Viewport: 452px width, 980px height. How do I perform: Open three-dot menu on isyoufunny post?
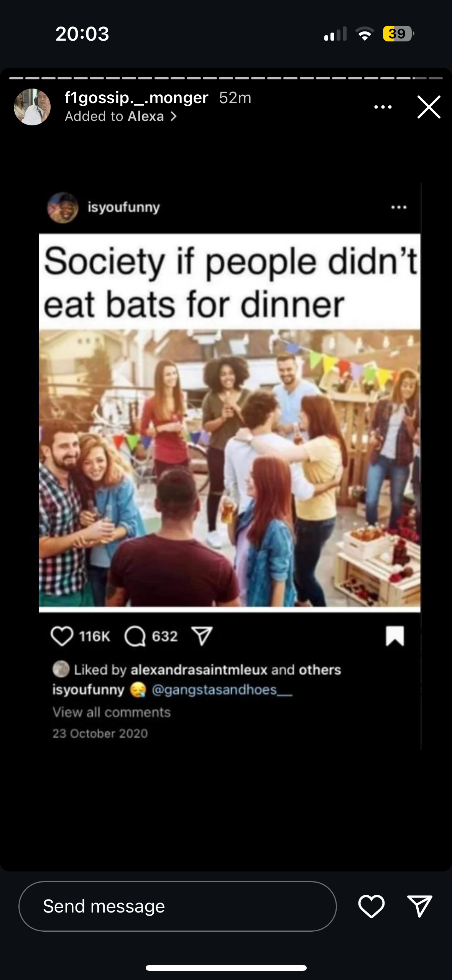[399, 207]
